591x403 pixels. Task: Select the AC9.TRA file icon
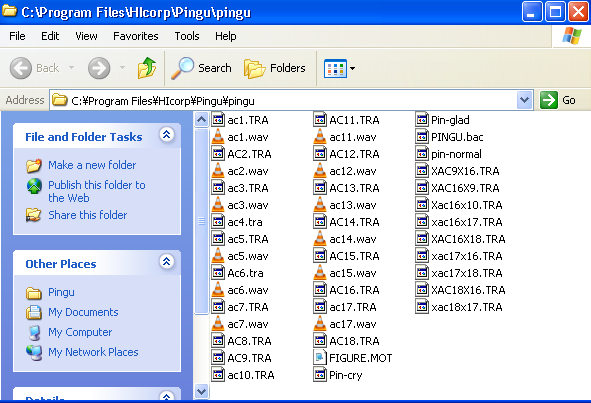[x=218, y=358]
